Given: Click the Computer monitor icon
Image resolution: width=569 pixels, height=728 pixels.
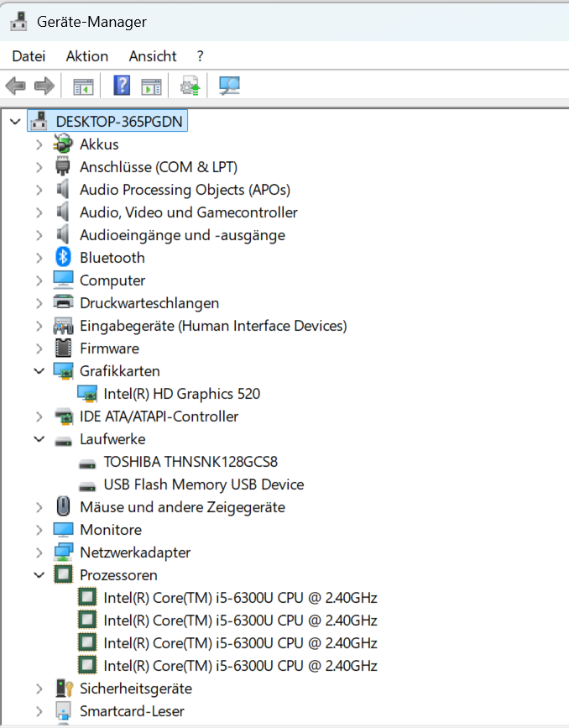Looking at the screenshot, I should (63, 280).
